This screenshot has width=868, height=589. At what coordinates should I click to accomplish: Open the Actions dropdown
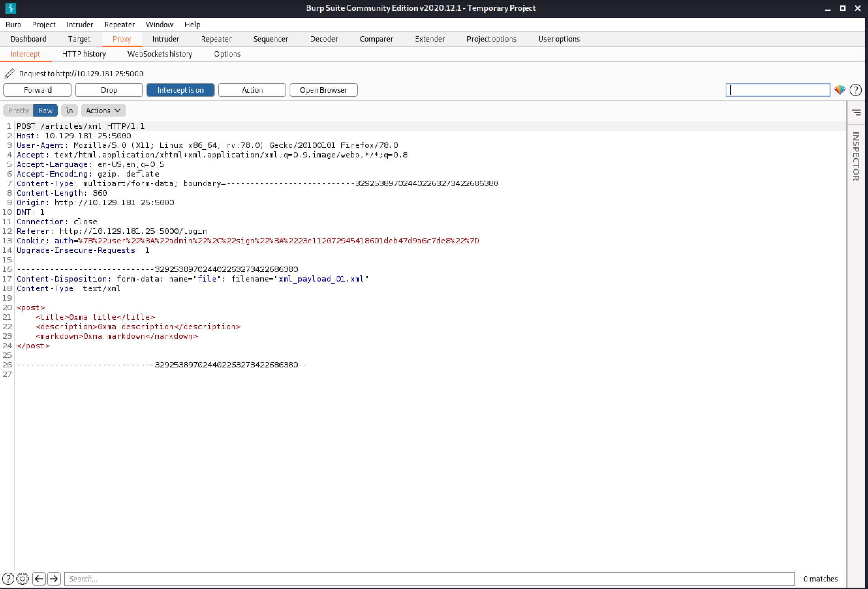(x=103, y=111)
